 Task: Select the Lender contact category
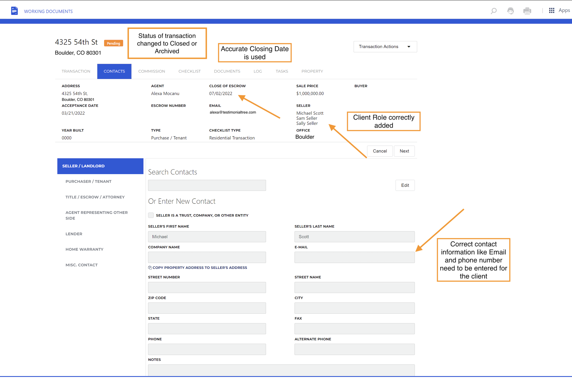[x=74, y=234]
